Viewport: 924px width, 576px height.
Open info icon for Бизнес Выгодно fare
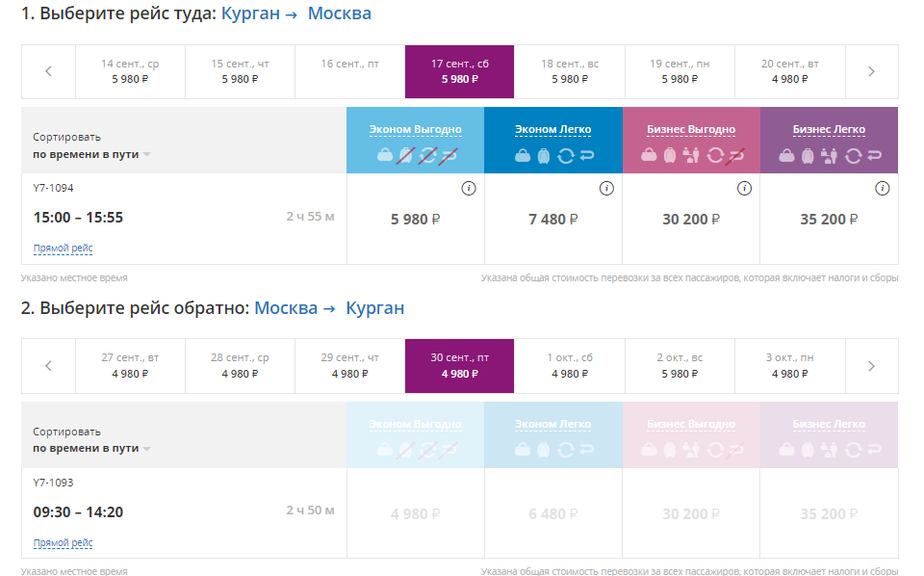tap(744, 189)
